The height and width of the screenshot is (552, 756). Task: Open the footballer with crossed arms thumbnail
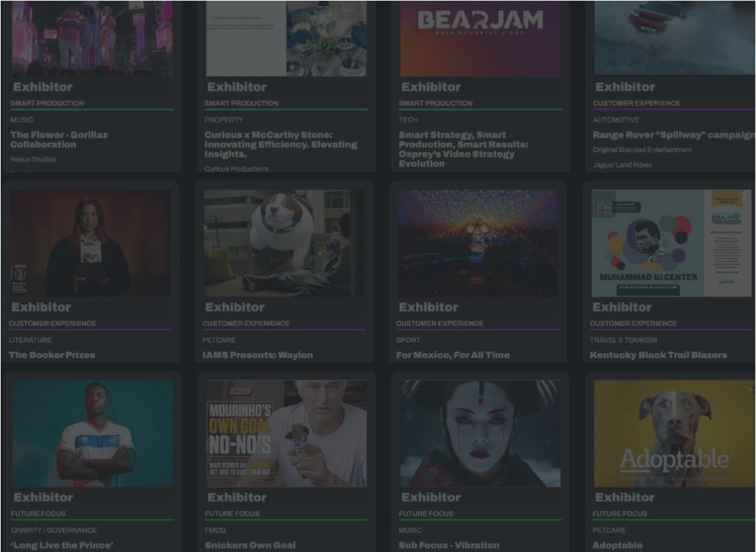[93, 433]
